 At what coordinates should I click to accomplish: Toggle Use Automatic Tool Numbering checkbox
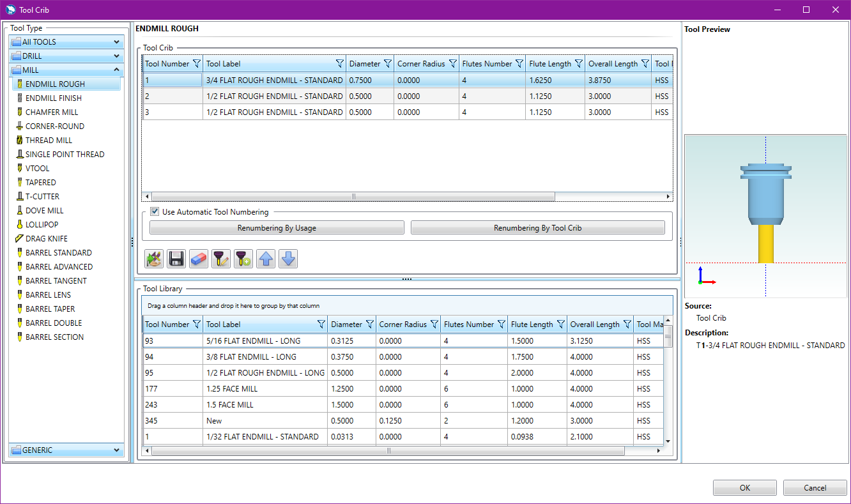tap(155, 212)
